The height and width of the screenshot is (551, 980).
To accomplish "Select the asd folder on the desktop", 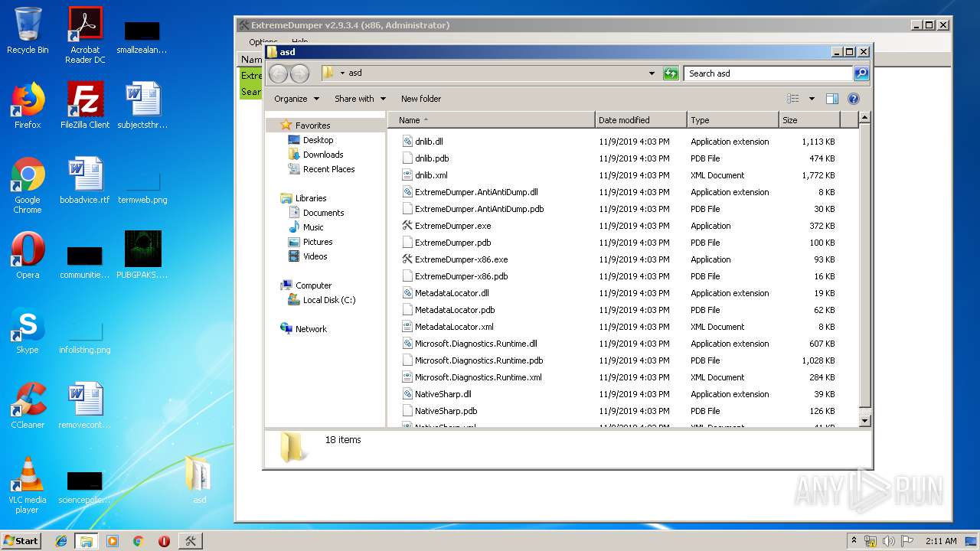I will tap(199, 480).
